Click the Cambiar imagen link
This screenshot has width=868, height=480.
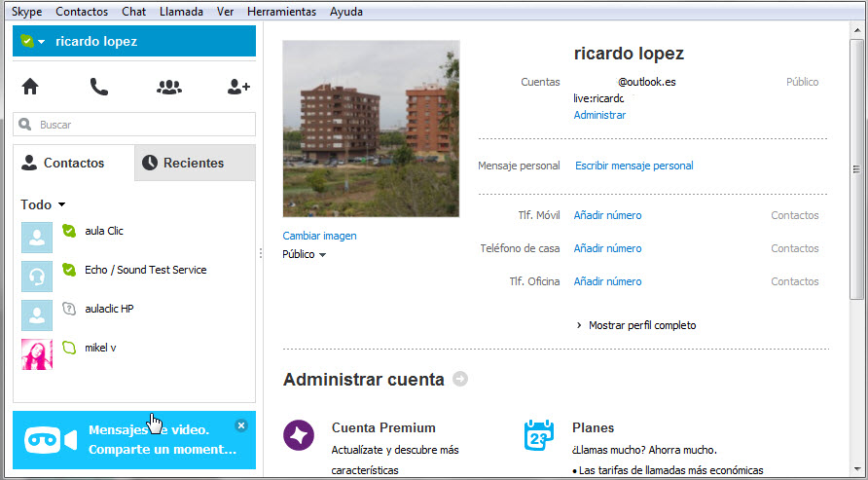(x=319, y=236)
